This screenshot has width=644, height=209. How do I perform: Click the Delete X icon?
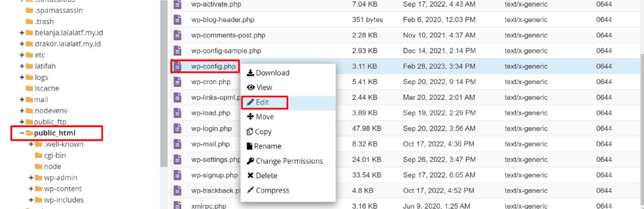250,175
